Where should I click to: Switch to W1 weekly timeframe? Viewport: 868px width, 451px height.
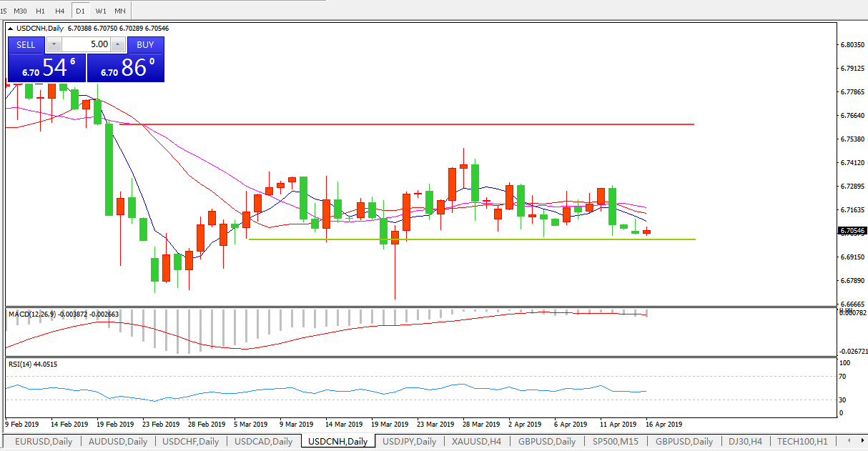[x=101, y=11]
